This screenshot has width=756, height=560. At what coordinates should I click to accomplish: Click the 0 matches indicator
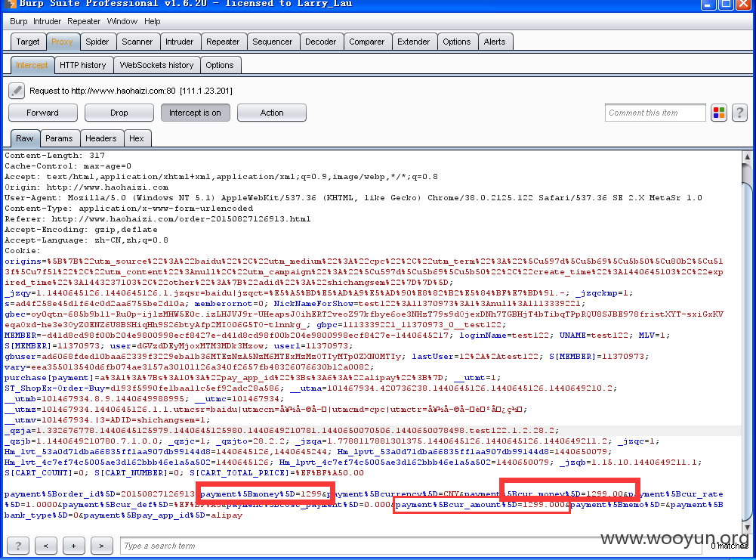(730, 546)
